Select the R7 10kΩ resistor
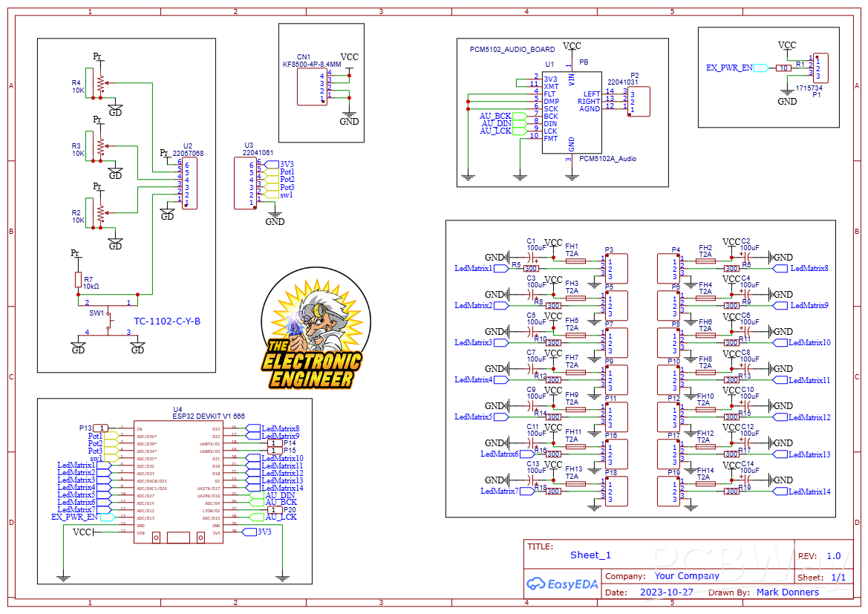The image size is (868, 614). click(78, 280)
